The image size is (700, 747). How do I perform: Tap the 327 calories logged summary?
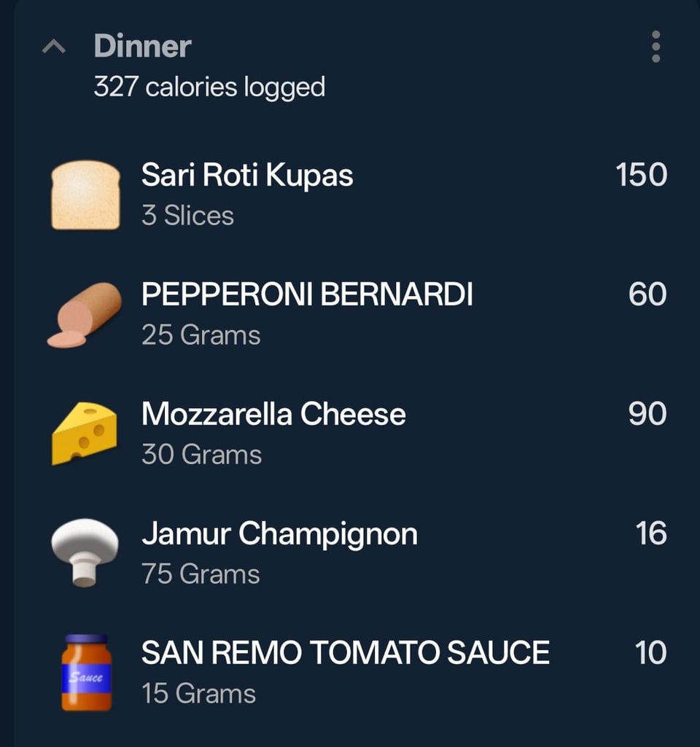(209, 87)
